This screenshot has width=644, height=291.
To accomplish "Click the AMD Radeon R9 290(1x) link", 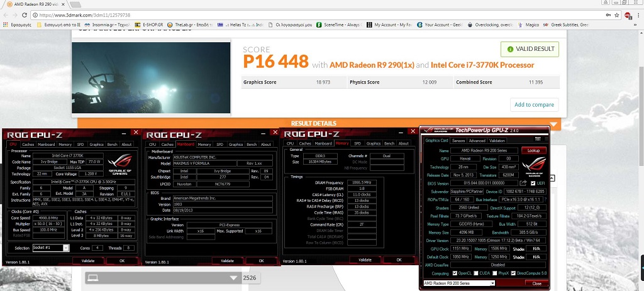I will coord(372,65).
